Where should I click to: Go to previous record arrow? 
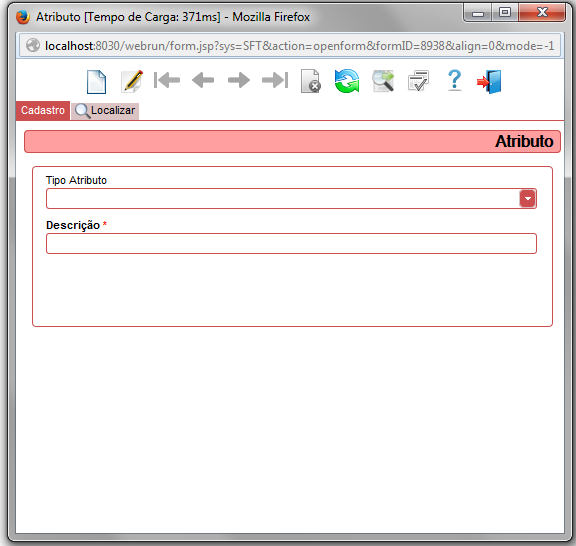tap(203, 80)
